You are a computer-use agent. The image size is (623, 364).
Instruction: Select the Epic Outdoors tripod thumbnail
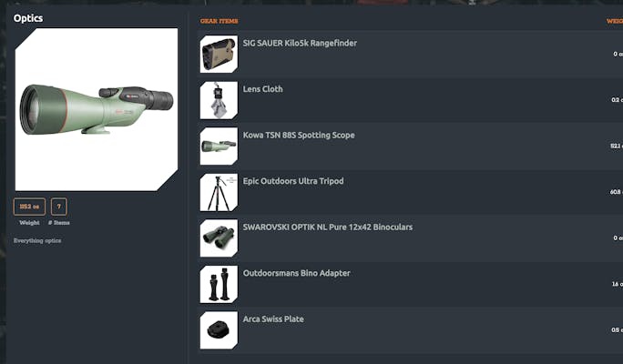click(219, 192)
